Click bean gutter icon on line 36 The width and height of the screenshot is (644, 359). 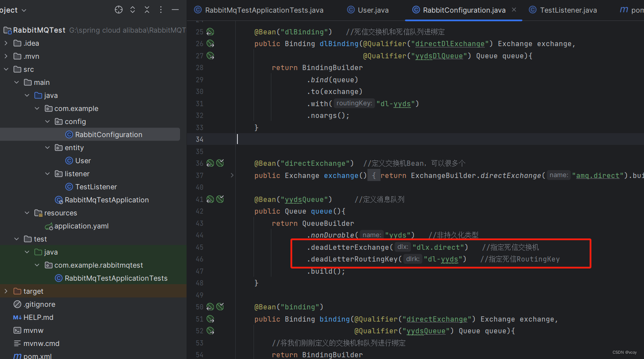[x=210, y=163]
